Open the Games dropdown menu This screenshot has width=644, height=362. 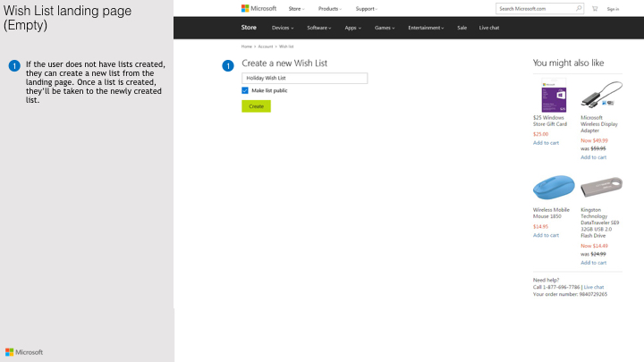click(385, 28)
